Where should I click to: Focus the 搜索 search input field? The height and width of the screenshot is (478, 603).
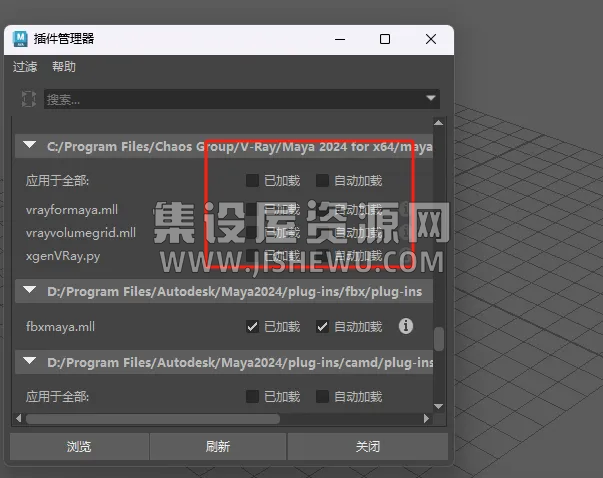click(242, 99)
